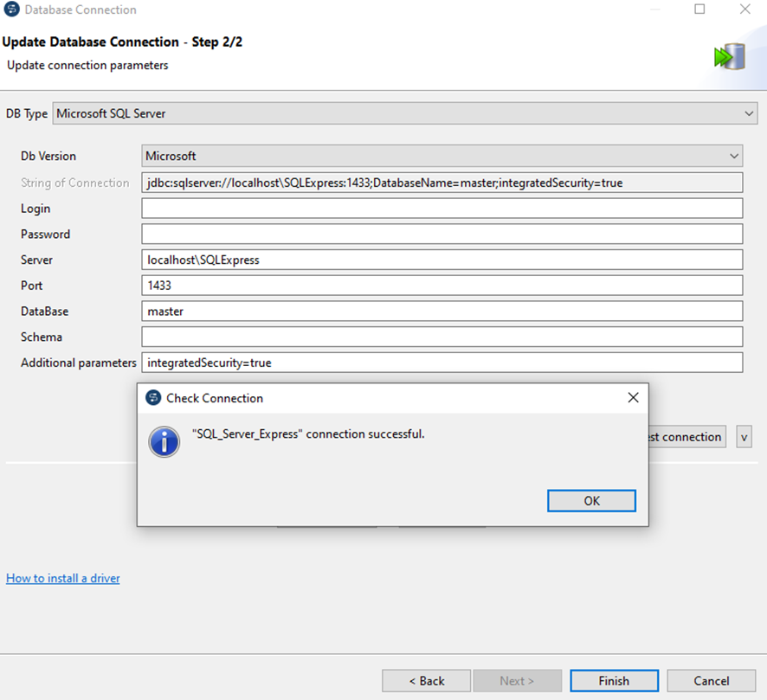Select the Server field with localhost\SQLExpress
This screenshot has height=700, width=767.
point(442,260)
